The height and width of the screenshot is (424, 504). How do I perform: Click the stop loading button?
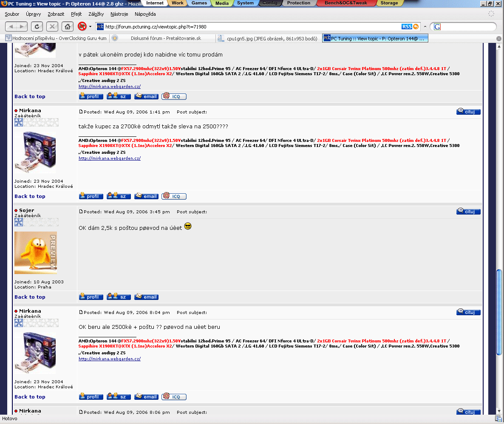[x=52, y=27]
